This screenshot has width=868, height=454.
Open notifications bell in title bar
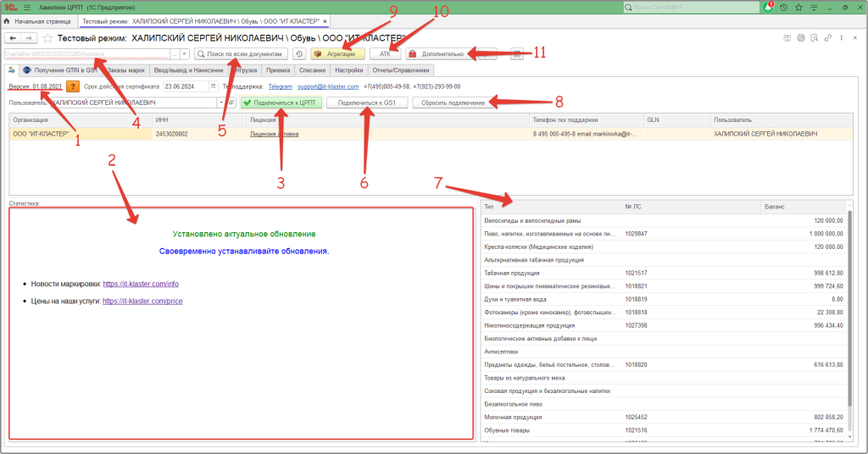tap(768, 7)
